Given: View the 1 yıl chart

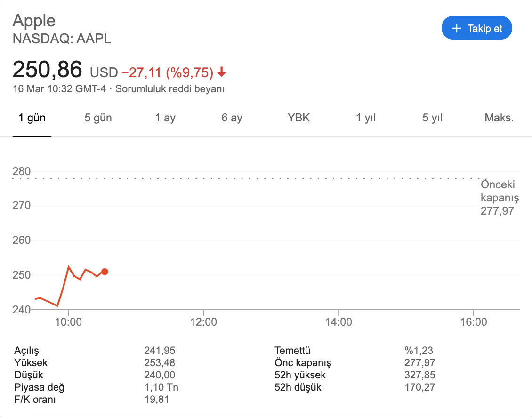Looking at the screenshot, I should tap(366, 118).
